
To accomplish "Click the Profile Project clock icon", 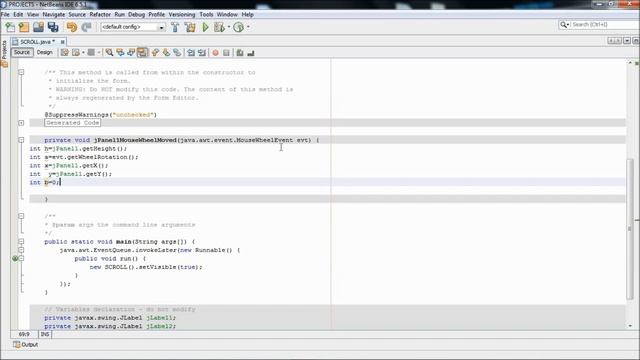I will pos(239,27).
